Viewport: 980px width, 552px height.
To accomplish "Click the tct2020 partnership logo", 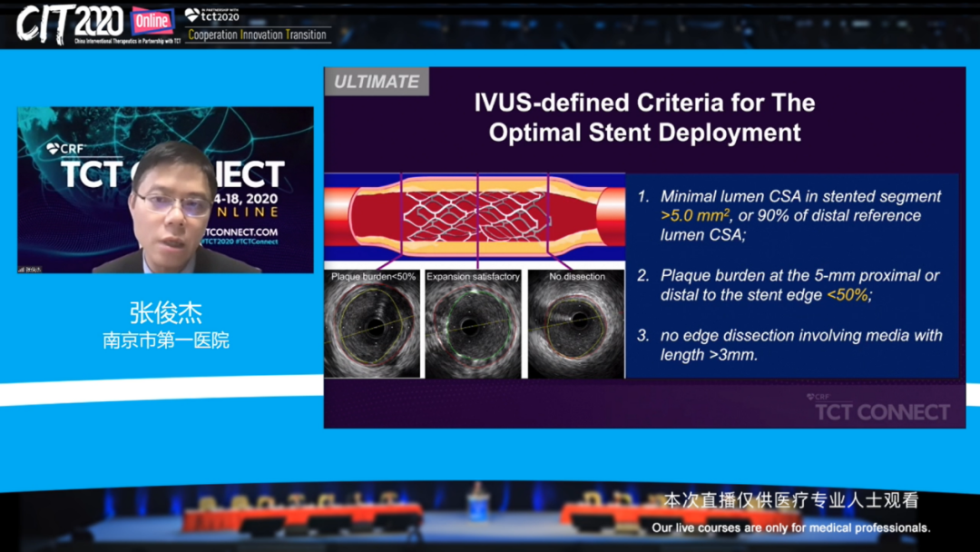I will (212, 15).
